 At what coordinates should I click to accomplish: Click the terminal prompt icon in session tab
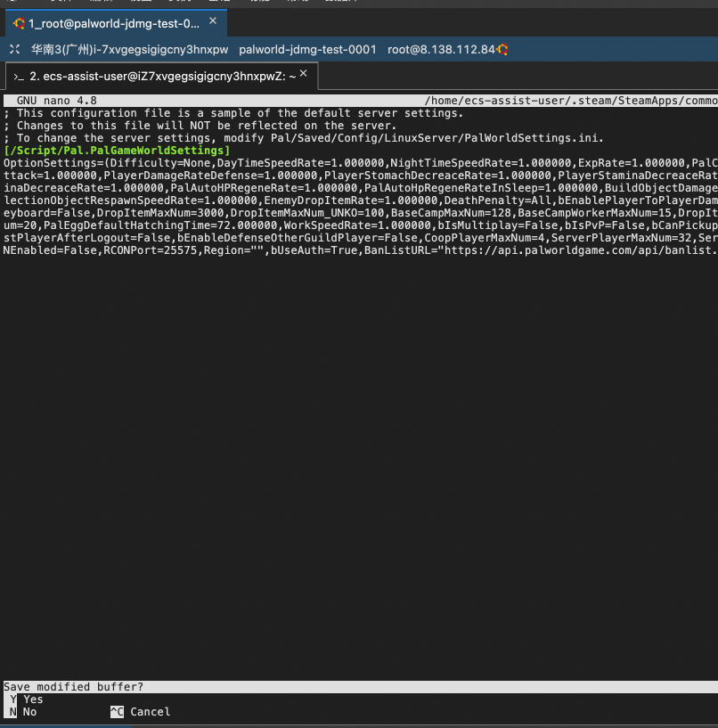point(19,77)
